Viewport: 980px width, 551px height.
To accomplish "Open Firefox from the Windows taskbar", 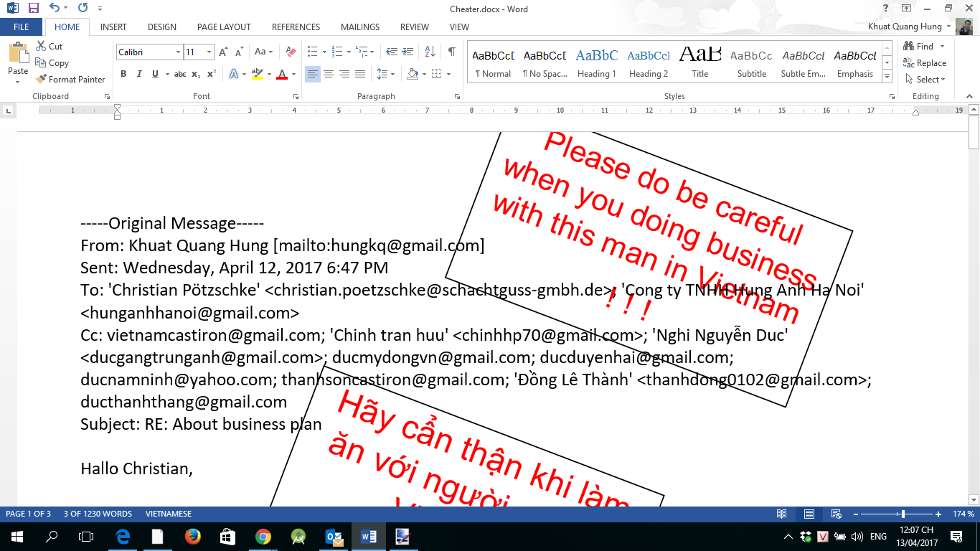I will [192, 537].
